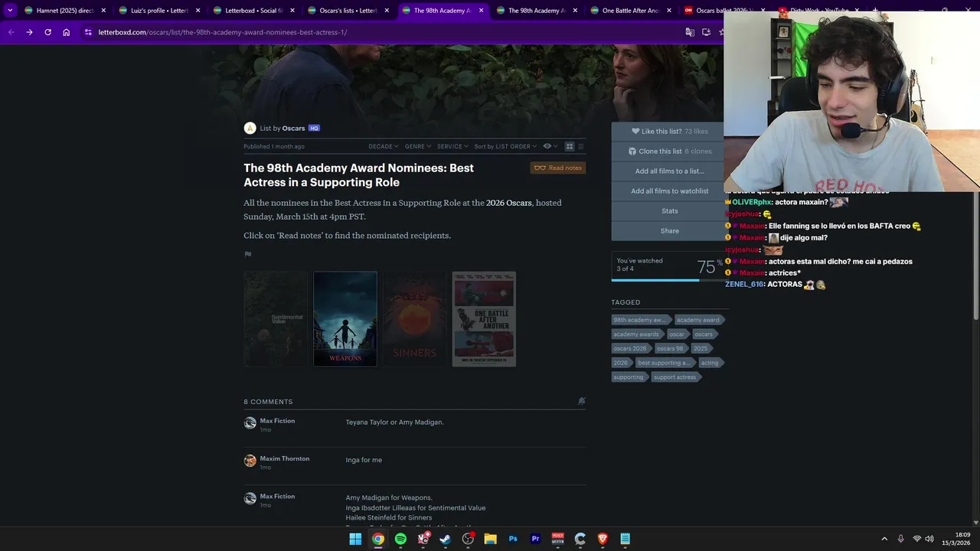Click Maxim Thornton's avatar icon
This screenshot has width=980, height=551.
pyautogui.click(x=250, y=461)
